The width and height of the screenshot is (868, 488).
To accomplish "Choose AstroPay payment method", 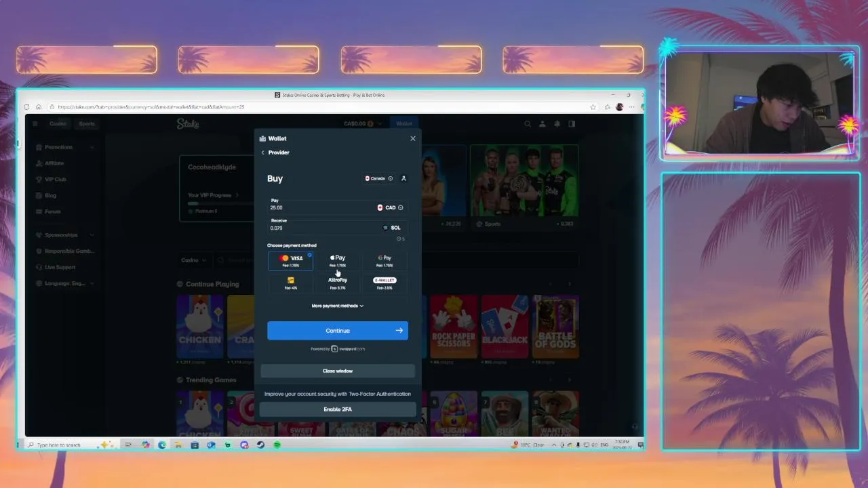I will [x=338, y=283].
